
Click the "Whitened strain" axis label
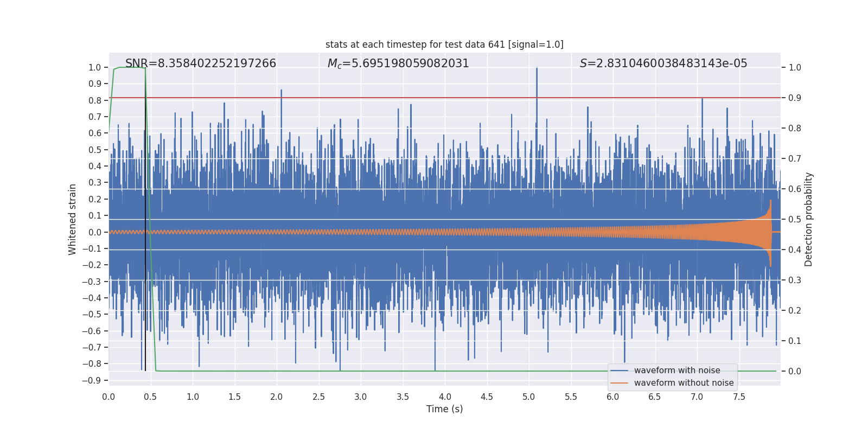72,219
